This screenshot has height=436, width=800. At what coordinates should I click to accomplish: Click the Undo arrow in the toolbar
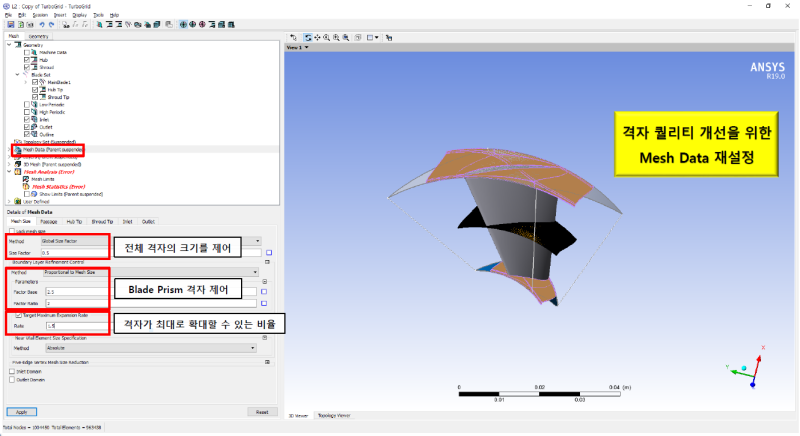pyautogui.click(x=42, y=24)
